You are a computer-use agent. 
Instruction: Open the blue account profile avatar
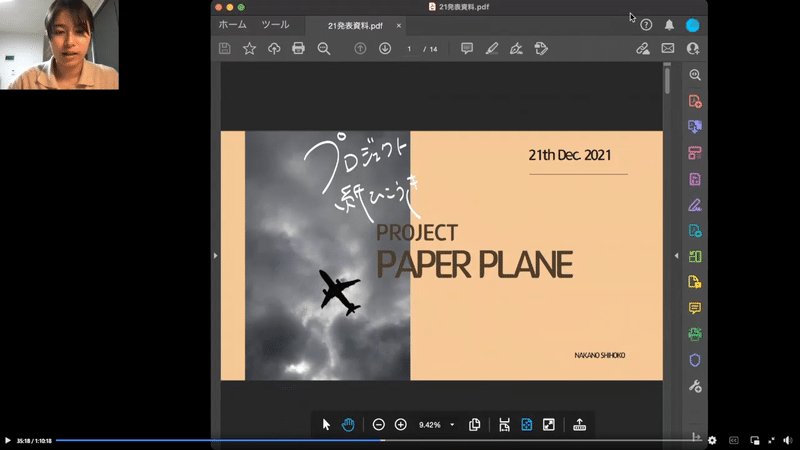[693, 25]
